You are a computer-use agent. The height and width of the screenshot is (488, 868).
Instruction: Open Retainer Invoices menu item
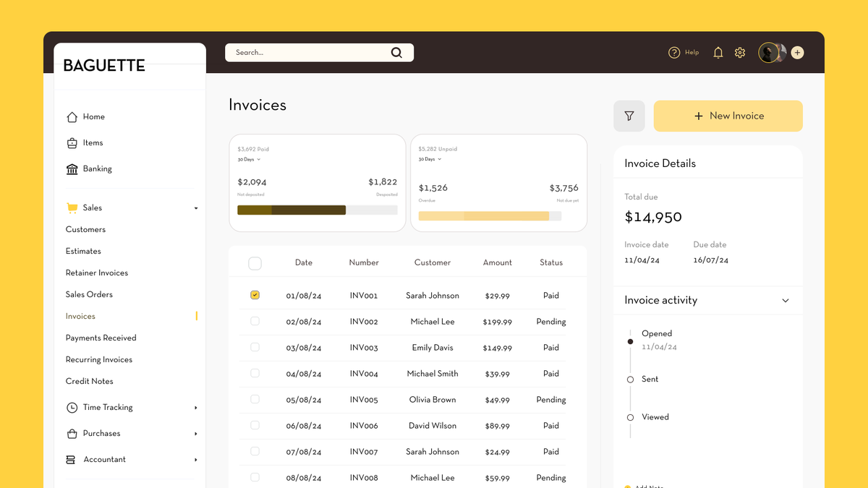pyautogui.click(x=97, y=273)
